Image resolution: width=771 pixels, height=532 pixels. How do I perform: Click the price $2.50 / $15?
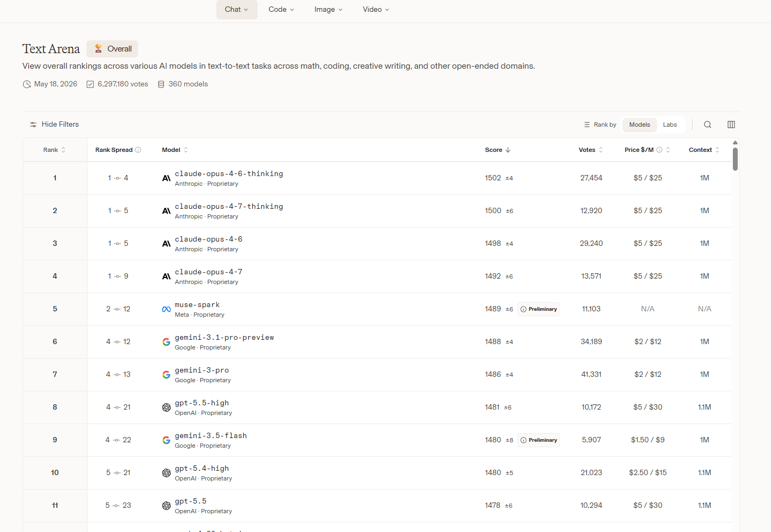click(x=648, y=473)
